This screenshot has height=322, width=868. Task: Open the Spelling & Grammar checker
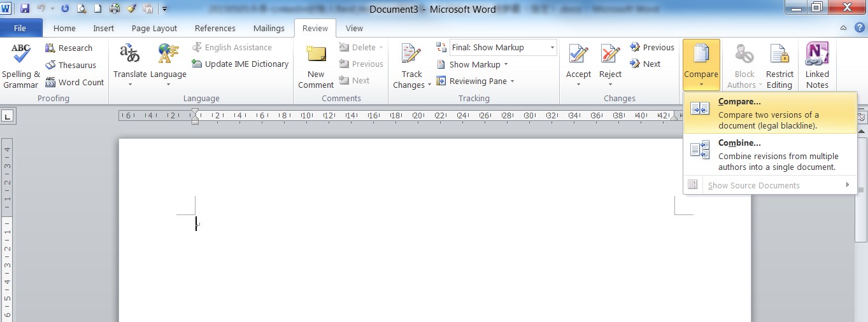pos(21,66)
